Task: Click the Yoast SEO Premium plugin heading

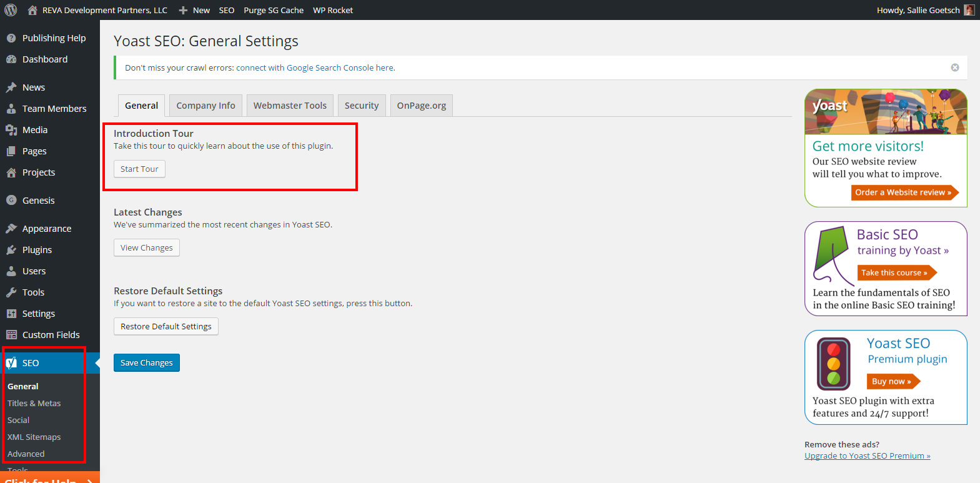Action: [907, 351]
